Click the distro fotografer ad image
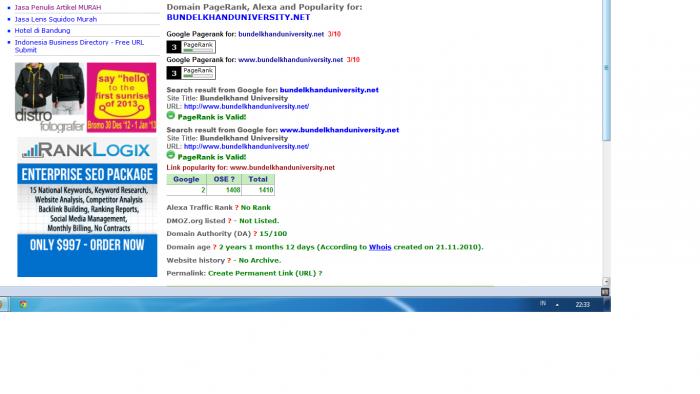 50,97
